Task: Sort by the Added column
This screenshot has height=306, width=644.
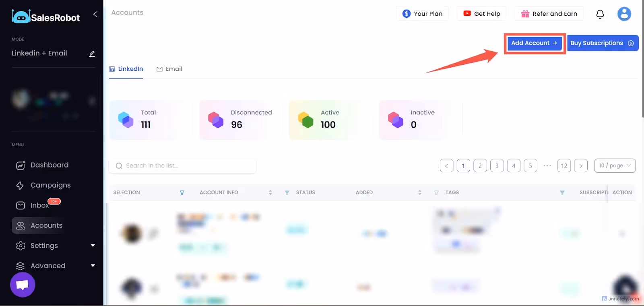Action: (420, 192)
